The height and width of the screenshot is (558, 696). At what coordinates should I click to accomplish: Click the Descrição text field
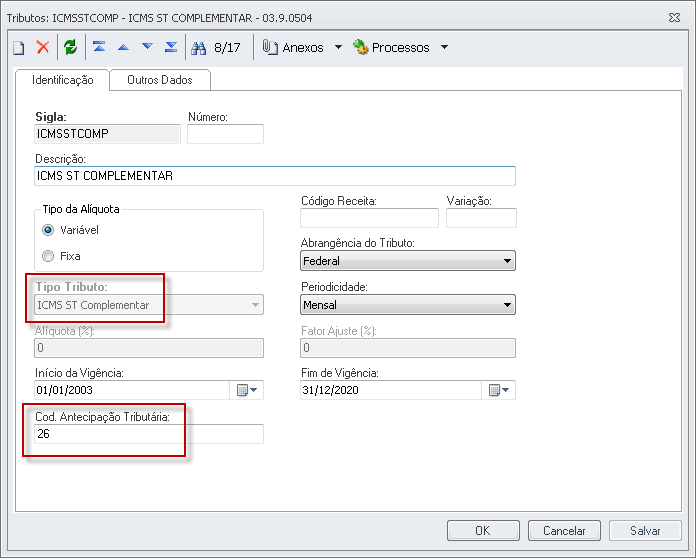(274, 176)
